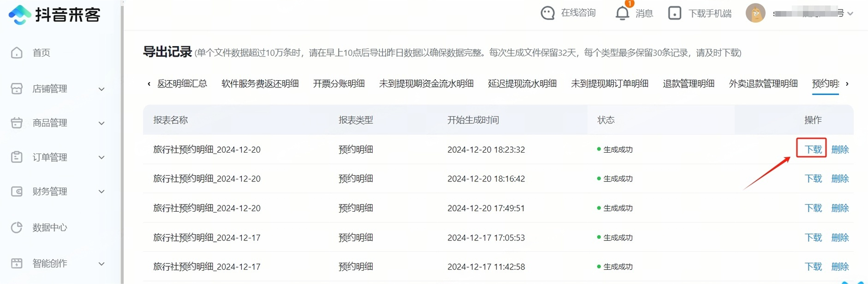Click the 报表名称 column header
Screen dimensions: 868x284
click(170, 120)
